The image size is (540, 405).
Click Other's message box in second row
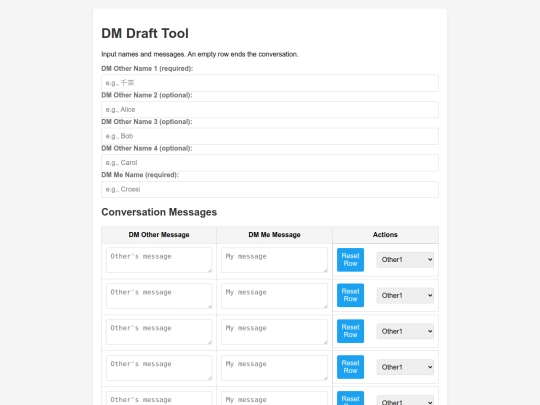[x=159, y=295]
